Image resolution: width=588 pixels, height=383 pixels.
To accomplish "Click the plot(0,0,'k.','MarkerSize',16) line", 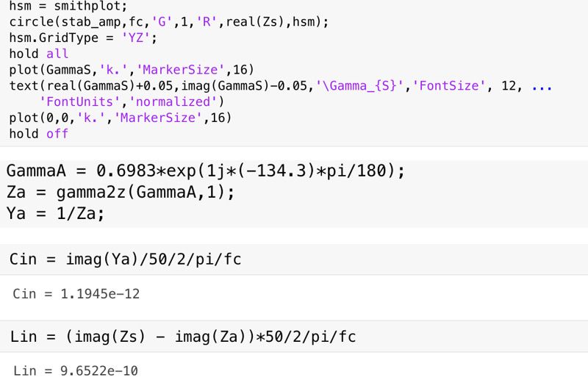I will click(x=121, y=118).
